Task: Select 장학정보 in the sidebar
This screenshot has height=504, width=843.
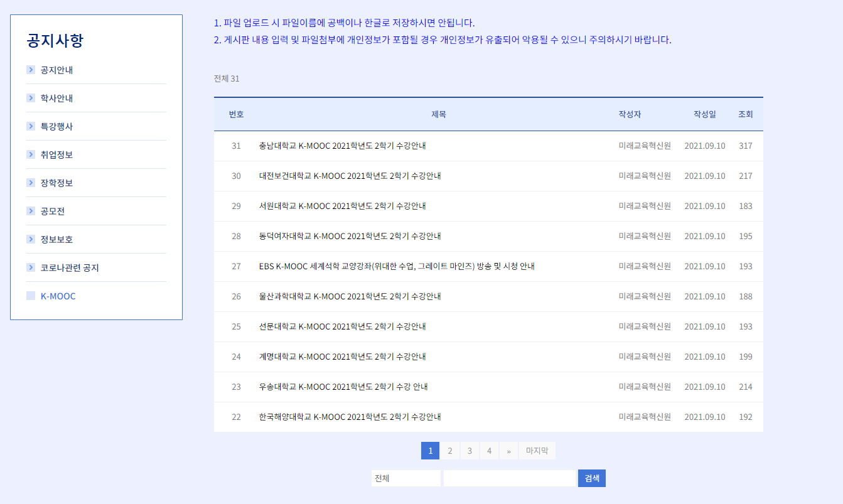Action: point(56,183)
